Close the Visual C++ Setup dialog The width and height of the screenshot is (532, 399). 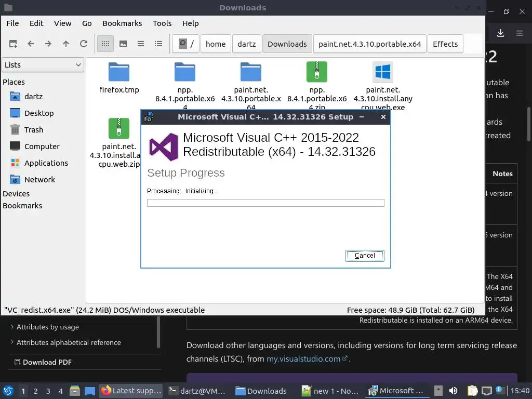pos(383,117)
